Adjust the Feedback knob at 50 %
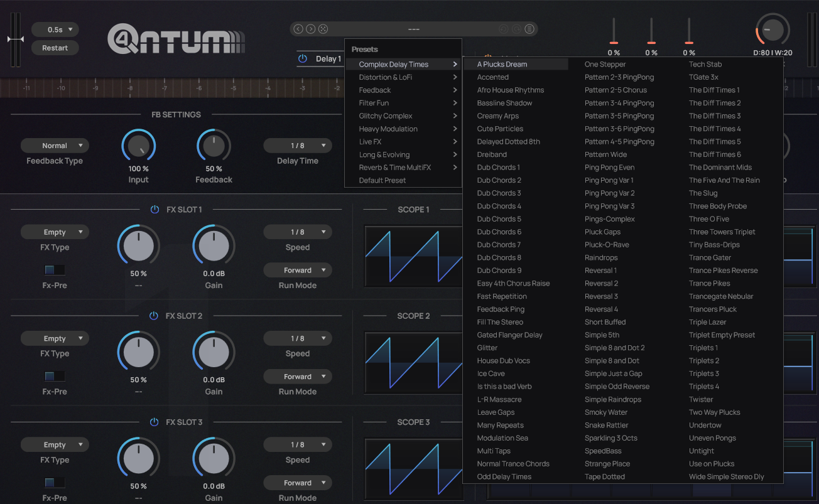 [214, 146]
